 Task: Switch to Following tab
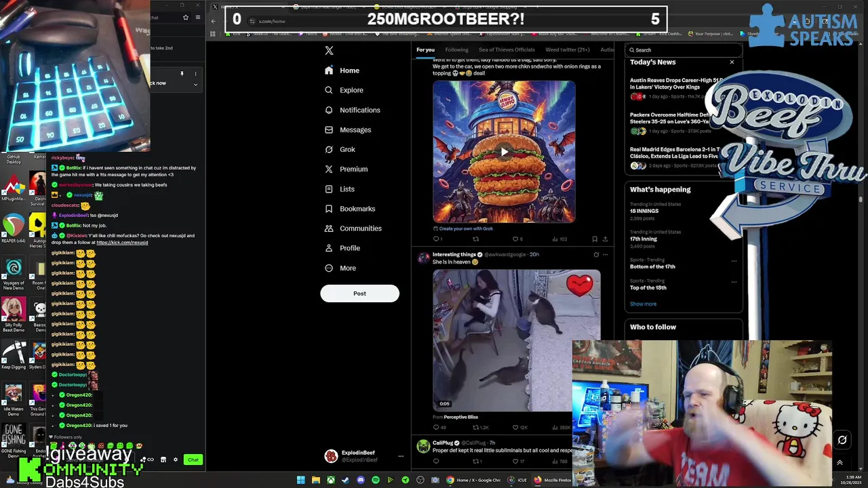(456, 49)
